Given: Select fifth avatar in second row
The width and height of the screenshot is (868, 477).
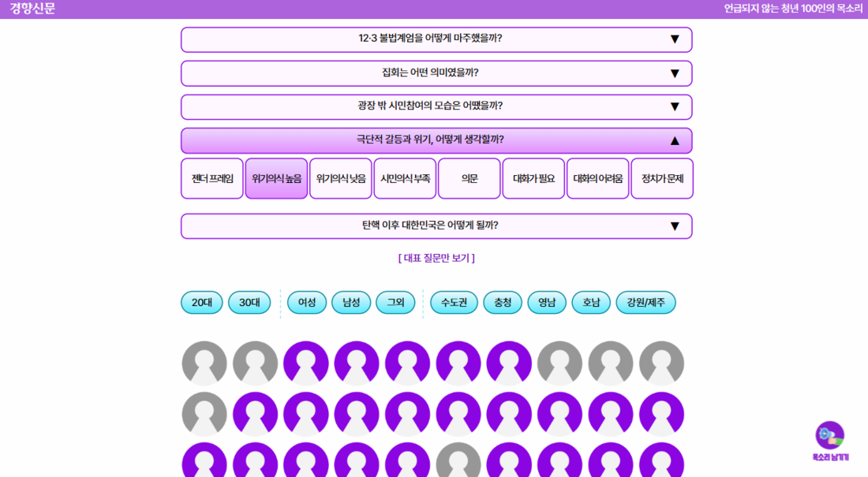Looking at the screenshot, I should [407, 414].
